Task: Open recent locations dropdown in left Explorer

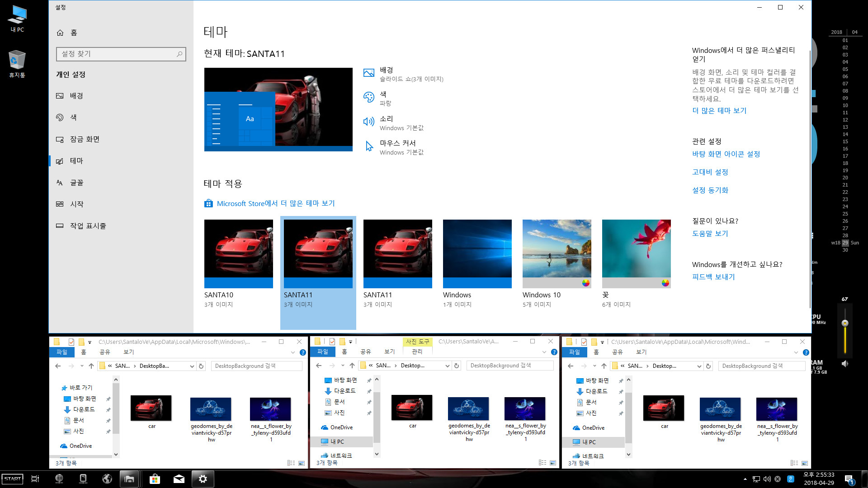Action: [x=82, y=366]
